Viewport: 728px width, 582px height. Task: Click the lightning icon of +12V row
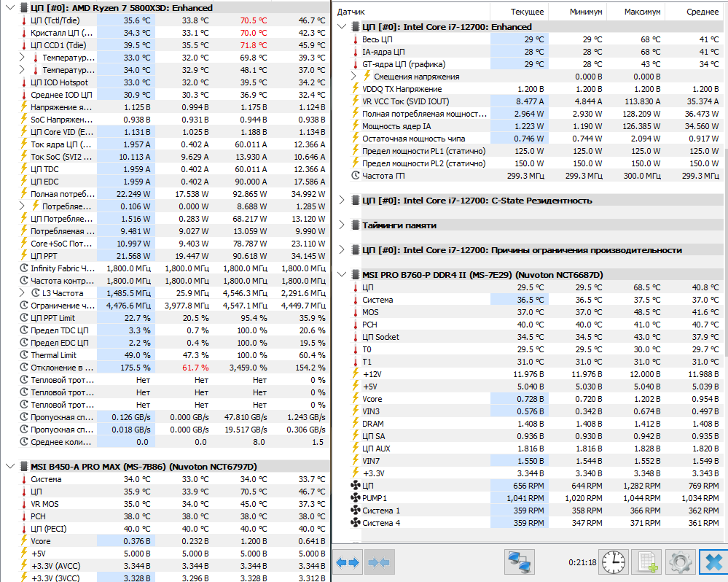(356, 374)
